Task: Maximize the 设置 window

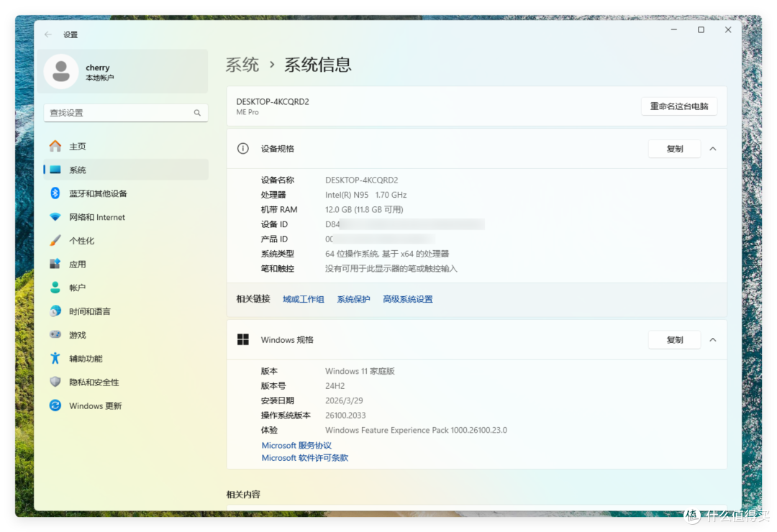Action: 701,29
